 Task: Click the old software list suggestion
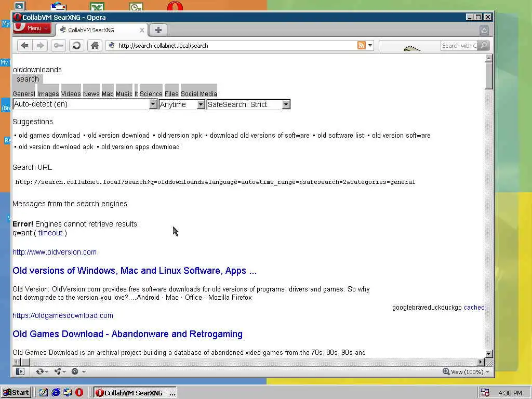(x=341, y=136)
